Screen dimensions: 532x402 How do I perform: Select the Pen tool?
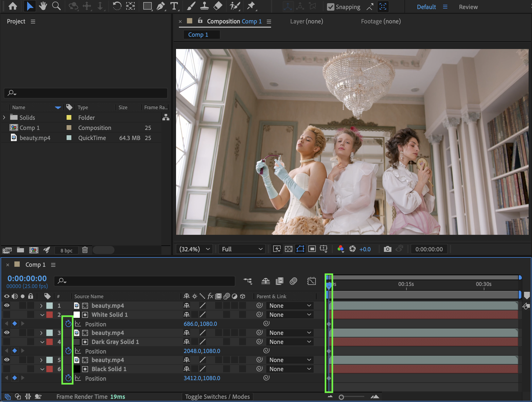click(161, 6)
